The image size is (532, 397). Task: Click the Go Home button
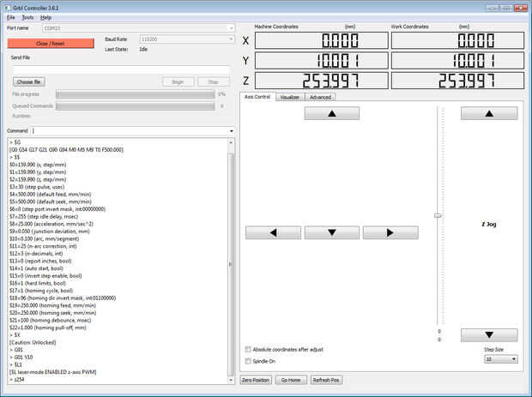[291, 380]
